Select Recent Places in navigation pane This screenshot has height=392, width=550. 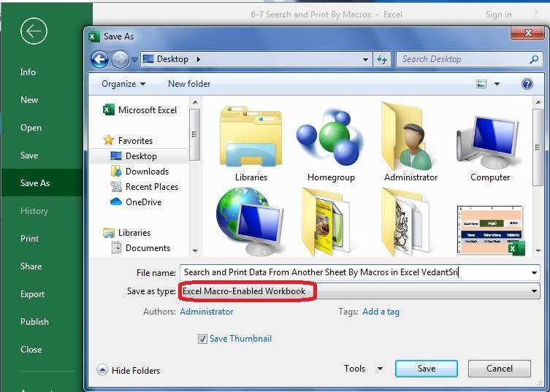(x=145, y=187)
